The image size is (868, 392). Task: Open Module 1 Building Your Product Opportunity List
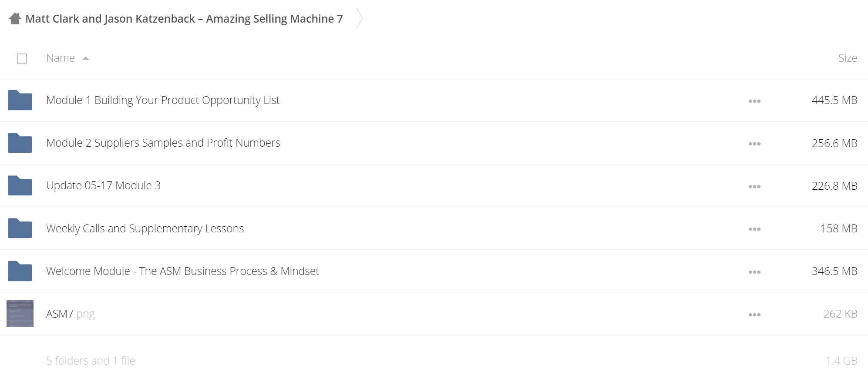pyautogui.click(x=163, y=100)
